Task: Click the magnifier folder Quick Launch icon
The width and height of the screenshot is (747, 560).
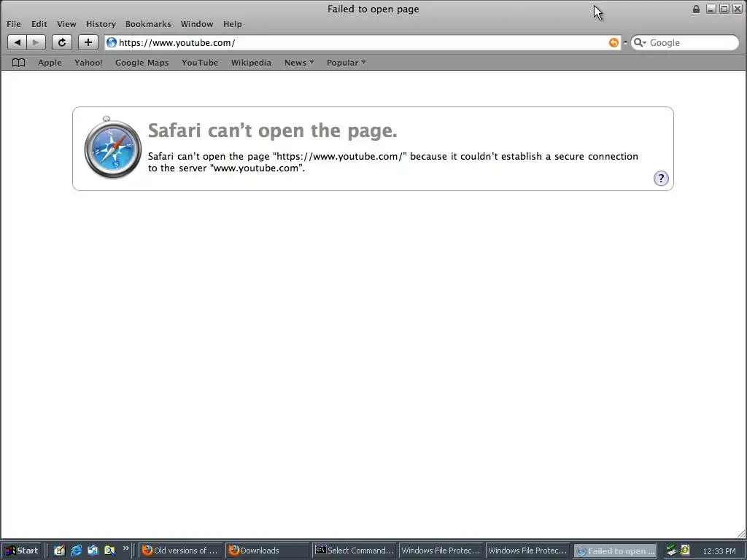Action: pos(109,551)
